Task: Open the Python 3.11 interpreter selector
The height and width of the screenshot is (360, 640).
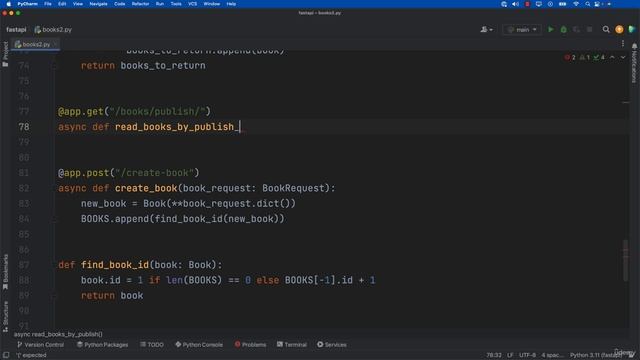Action: tap(596, 355)
